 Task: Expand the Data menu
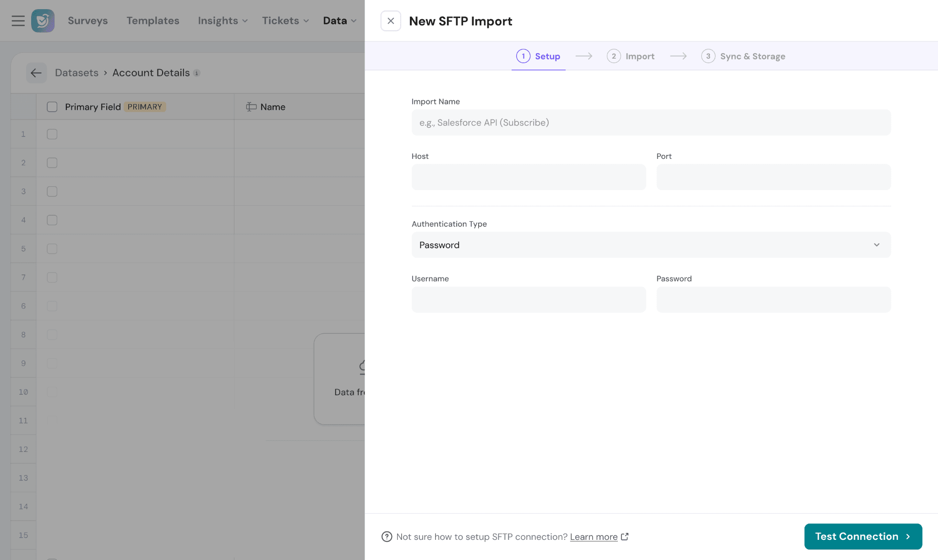coord(339,21)
